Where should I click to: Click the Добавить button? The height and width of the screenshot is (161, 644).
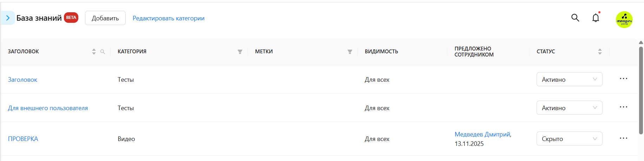(x=105, y=18)
